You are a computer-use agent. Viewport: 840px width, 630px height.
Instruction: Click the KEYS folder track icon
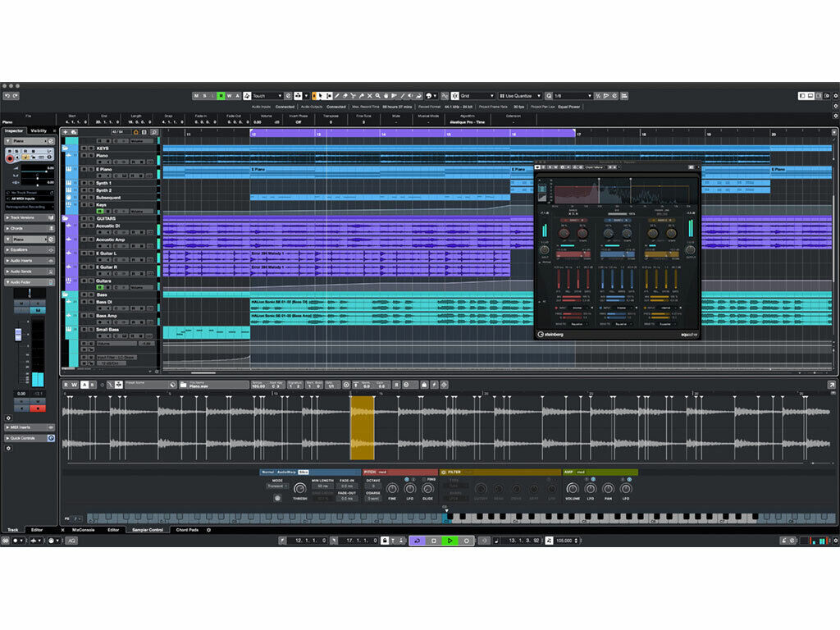tap(65, 148)
